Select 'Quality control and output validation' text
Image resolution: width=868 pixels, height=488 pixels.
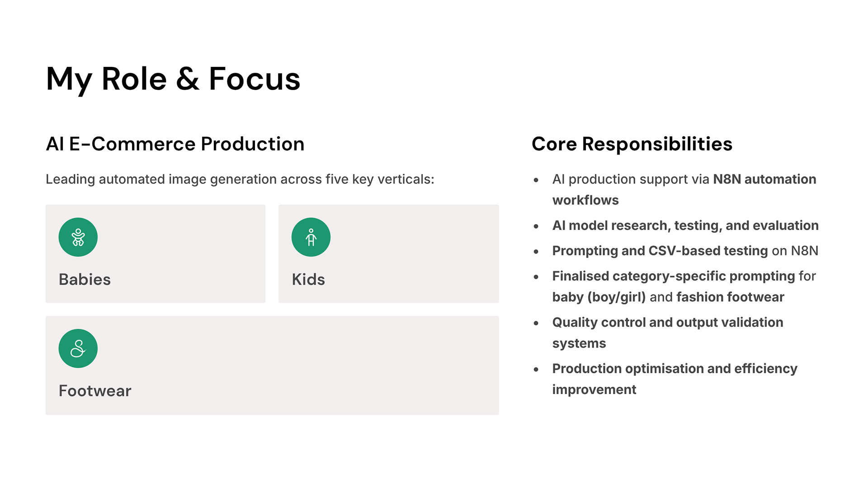(667, 332)
